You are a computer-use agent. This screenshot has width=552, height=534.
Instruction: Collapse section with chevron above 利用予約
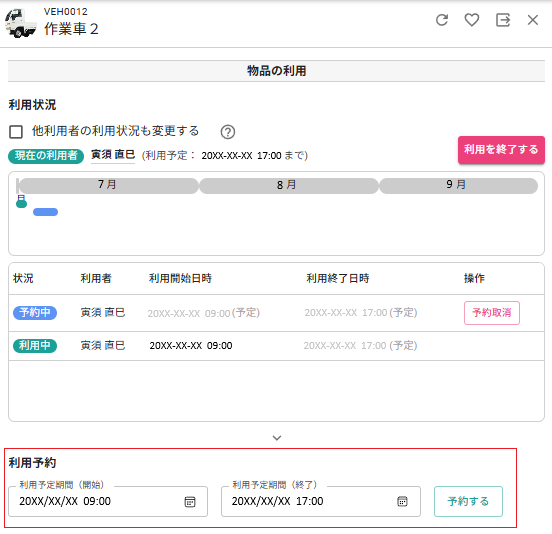tap(277, 438)
